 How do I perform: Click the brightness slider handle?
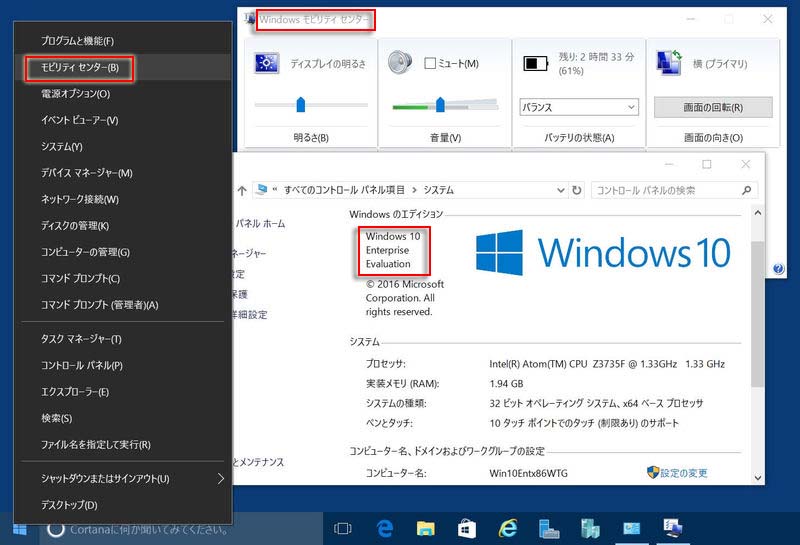[301, 105]
